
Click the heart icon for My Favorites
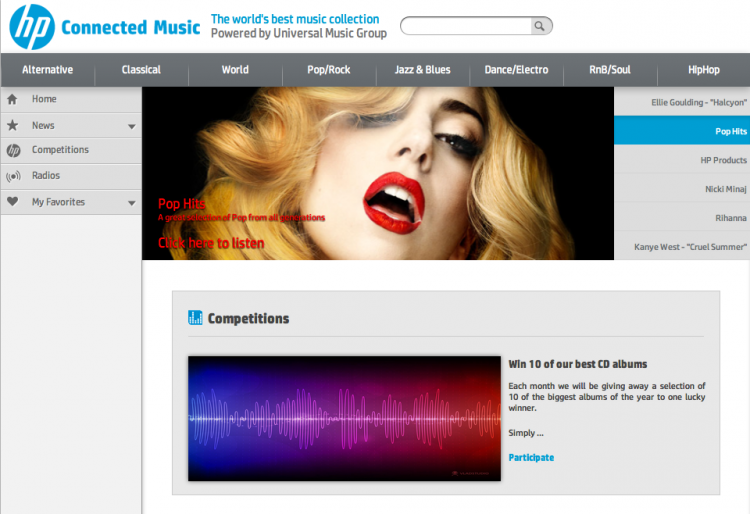[12, 202]
